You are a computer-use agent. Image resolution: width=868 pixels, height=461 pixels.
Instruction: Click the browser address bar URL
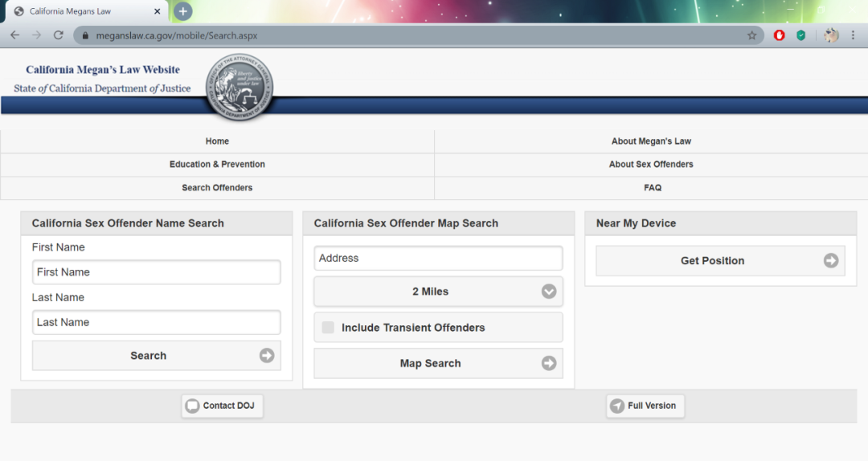tap(177, 35)
